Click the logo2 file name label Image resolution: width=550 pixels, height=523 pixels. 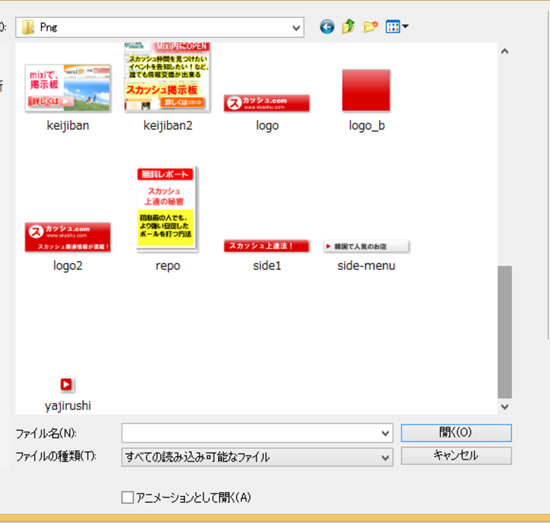pyautogui.click(x=68, y=266)
